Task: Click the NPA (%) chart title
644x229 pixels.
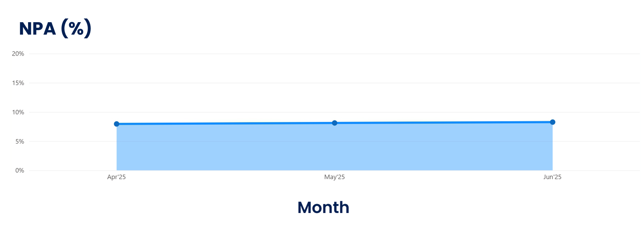Action: pos(55,29)
